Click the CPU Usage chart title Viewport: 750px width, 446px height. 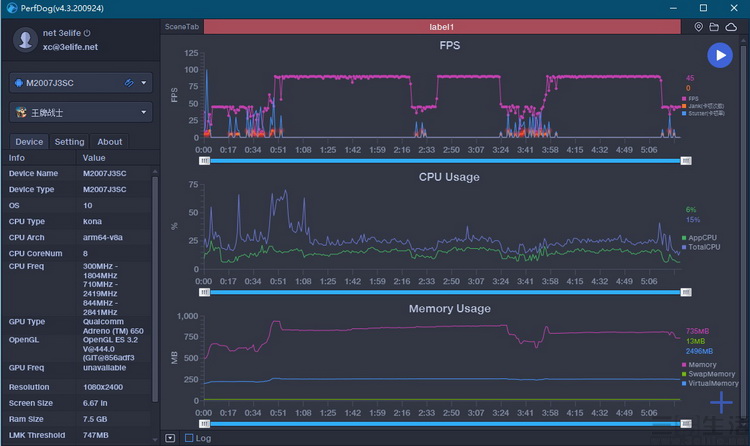449,177
